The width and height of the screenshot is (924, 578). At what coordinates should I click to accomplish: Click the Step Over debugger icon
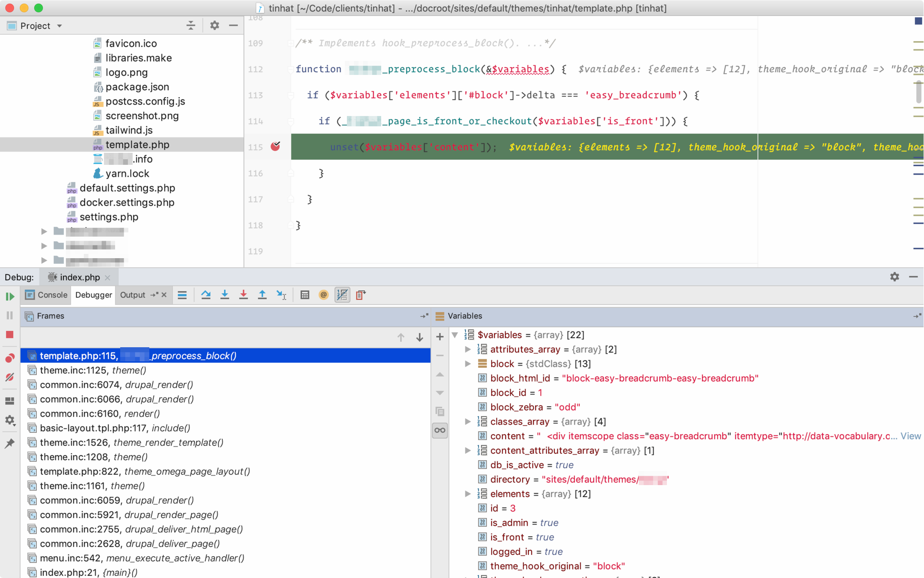(206, 295)
